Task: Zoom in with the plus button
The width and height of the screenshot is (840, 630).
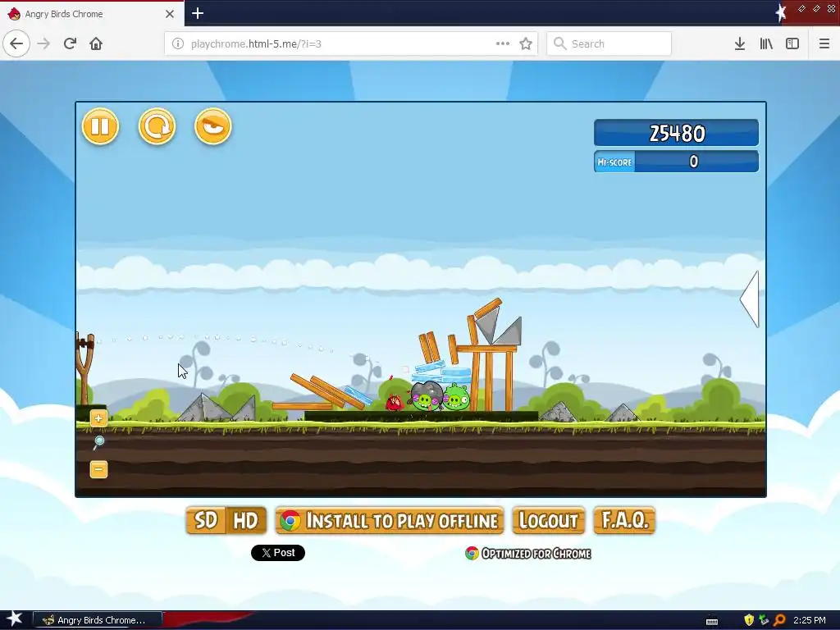Action: [98, 418]
